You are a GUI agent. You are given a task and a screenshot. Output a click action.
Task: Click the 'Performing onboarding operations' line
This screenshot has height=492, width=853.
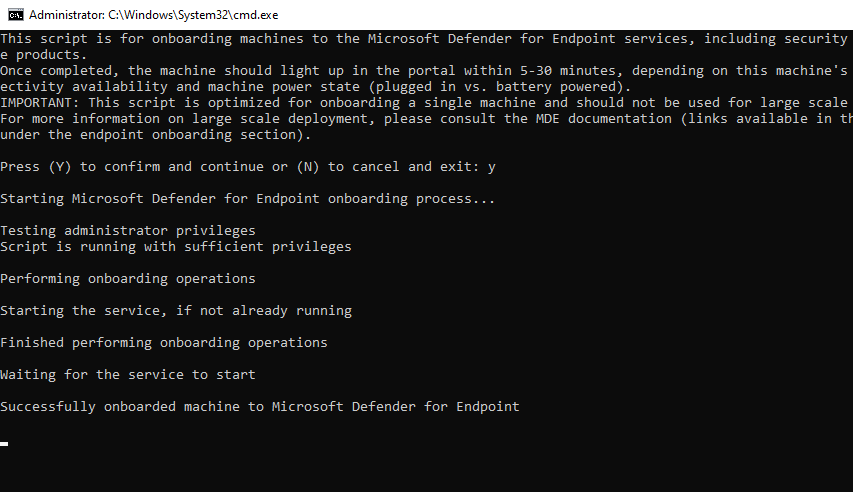(128, 279)
